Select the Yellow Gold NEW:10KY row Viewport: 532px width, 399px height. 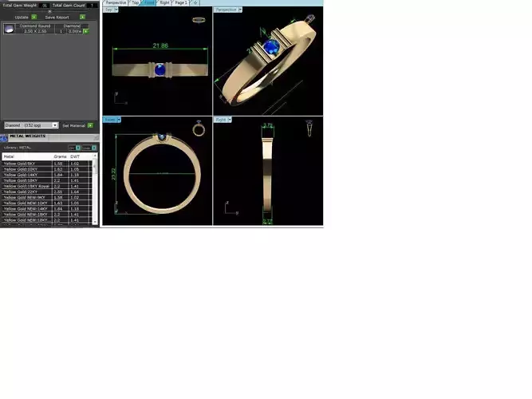pos(47,203)
